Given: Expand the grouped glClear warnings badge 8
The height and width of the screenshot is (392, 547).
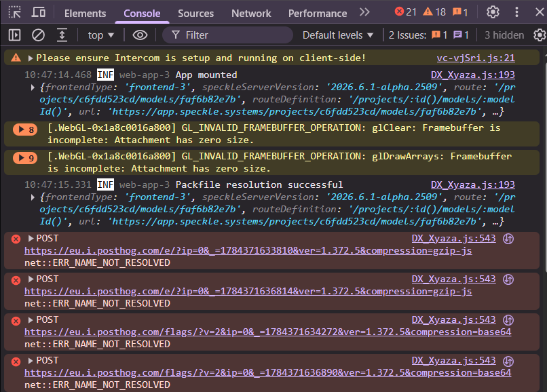Looking at the screenshot, I should pyautogui.click(x=25, y=130).
